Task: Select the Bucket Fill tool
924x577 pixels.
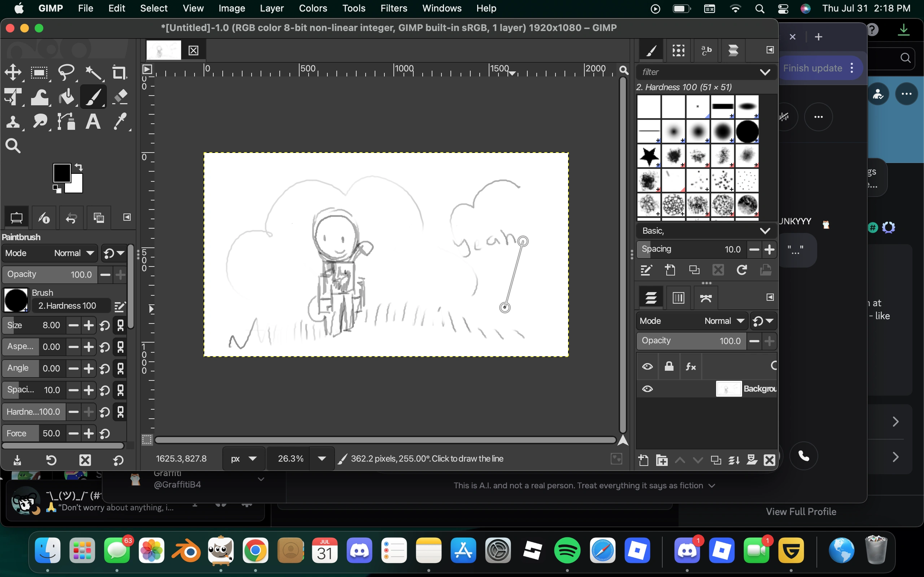Action: point(67,97)
